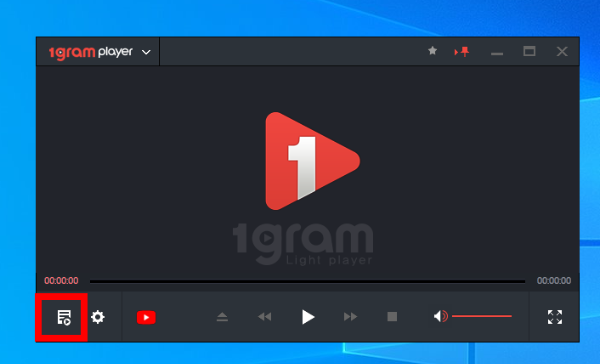Maximize the player window

[529, 51]
